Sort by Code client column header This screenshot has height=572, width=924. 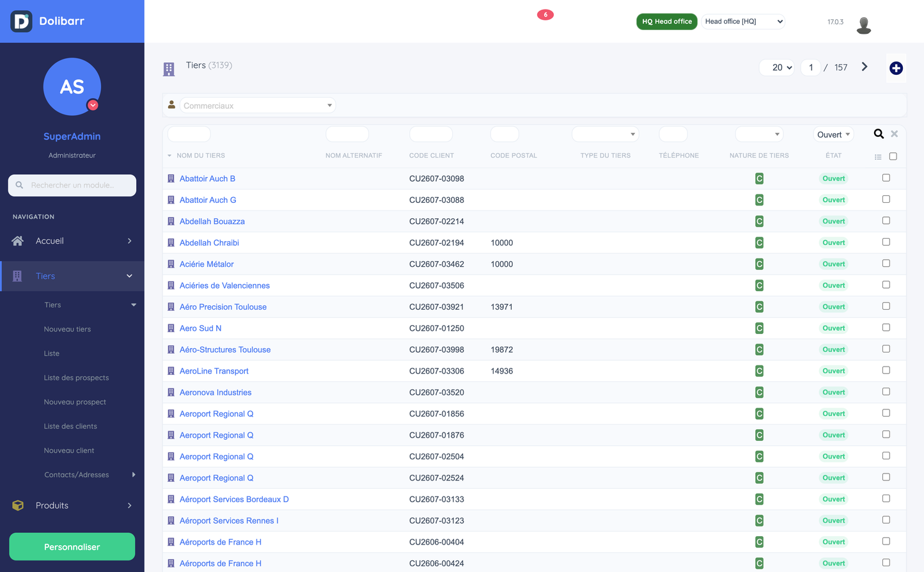pos(432,155)
